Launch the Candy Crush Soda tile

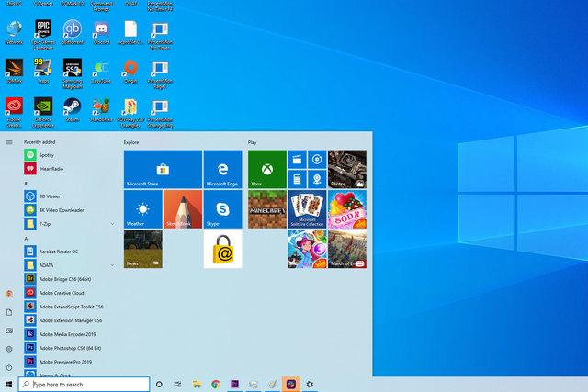[x=347, y=209]
